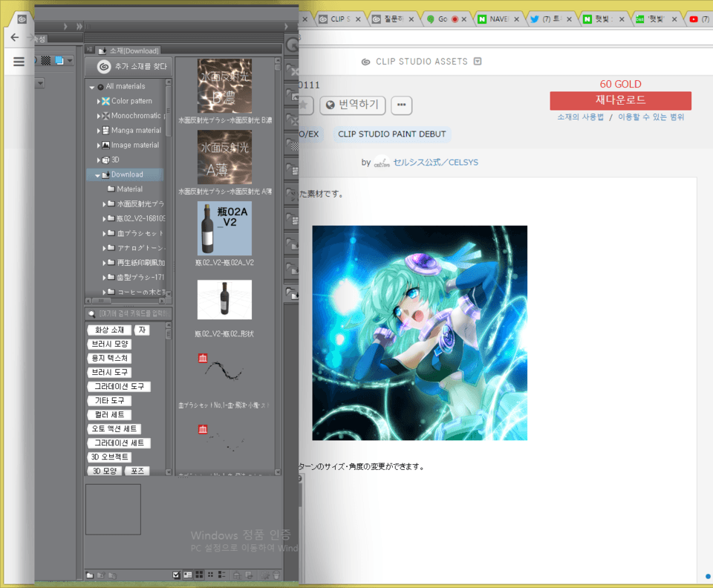Switch material list to large grid thumbnails
Image resolution: width=713 pixels, height=588 pixels.
click(x=199, y=575)
